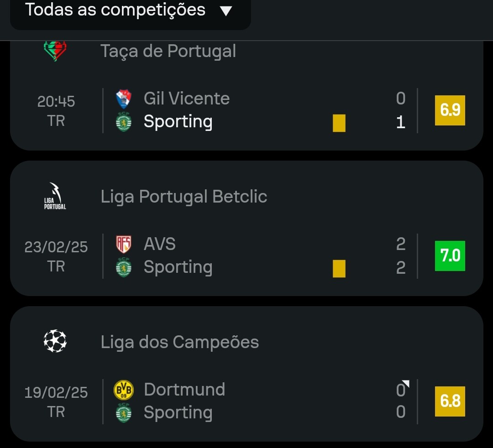Click Sporting crest in Gil Vicente match

point(124,122)
